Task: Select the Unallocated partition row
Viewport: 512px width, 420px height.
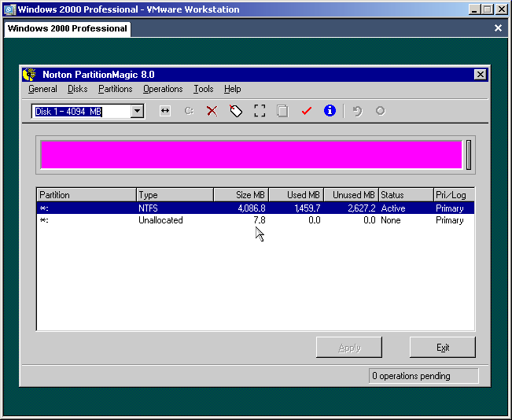Action: tap(256, 220)
